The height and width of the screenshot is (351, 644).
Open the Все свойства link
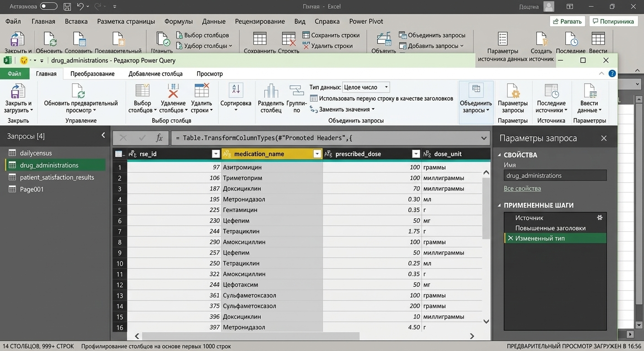point(522,188)
